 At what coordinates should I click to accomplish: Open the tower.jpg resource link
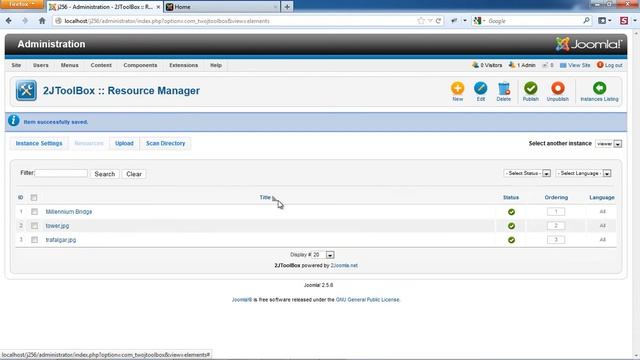[57, 226]
